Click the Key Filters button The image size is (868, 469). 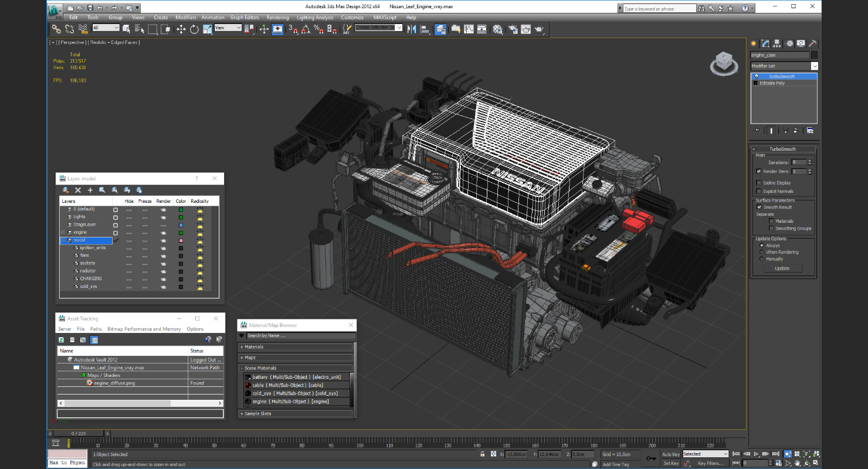pyautogui.click(x=710, y=463)
